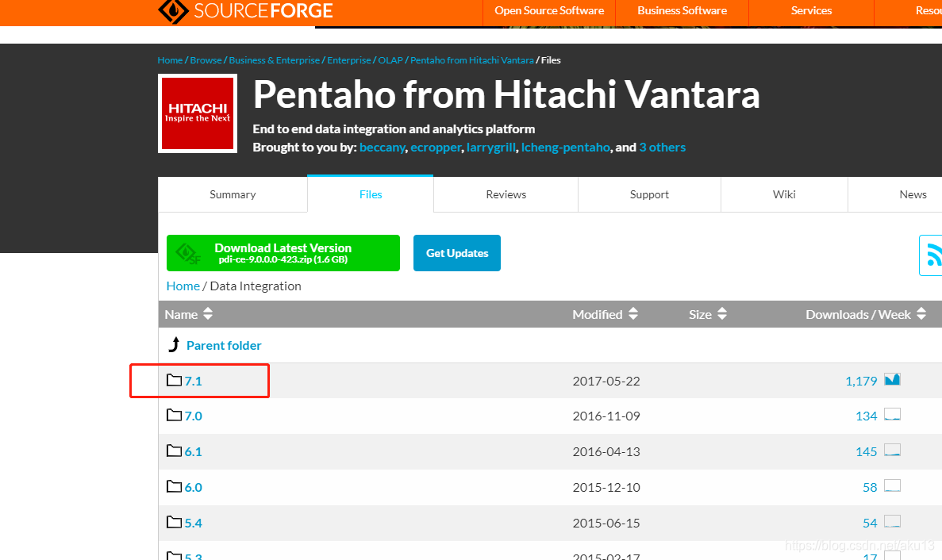This screenshot has width=942, height=560.
Task: Go to the Wiki tab
Action: (x=784, y=194)
